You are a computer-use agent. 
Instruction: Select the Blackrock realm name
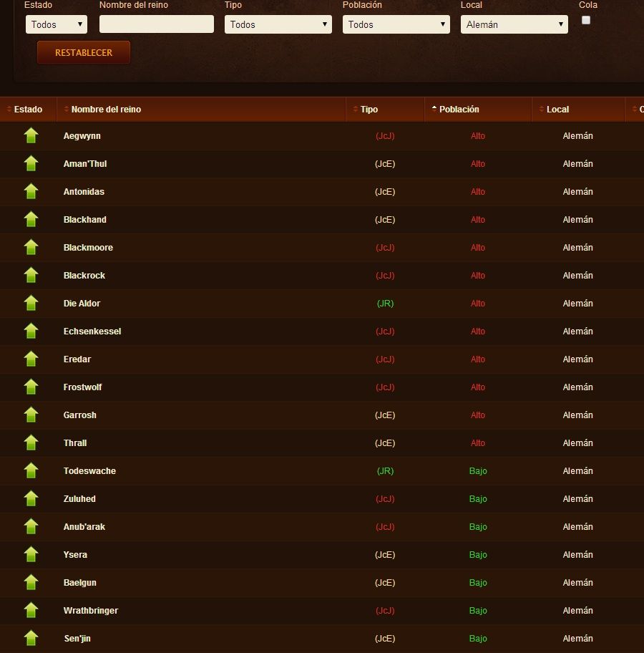[x=84, y=275]
